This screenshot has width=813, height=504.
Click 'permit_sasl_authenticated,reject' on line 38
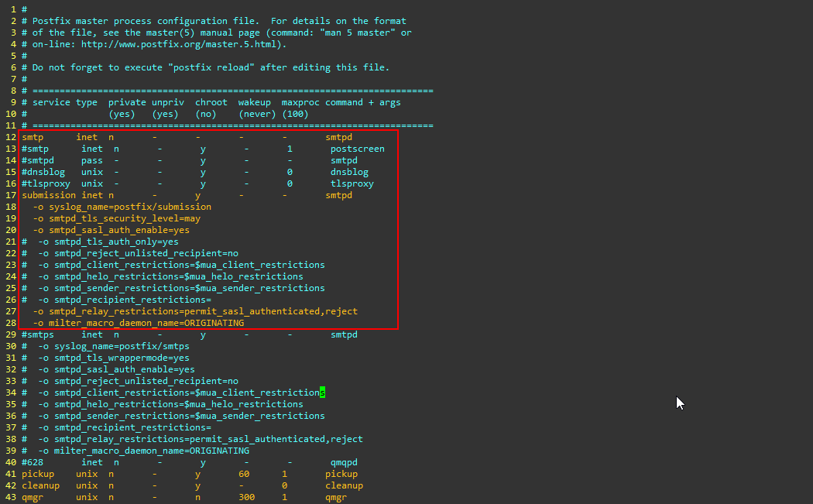[x=276, y=439]
